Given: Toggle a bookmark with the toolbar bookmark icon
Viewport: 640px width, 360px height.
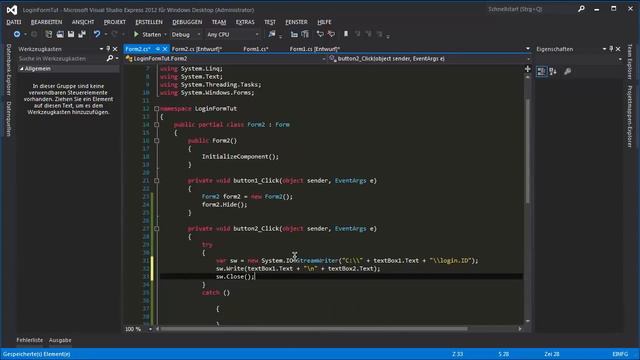Looking at the screenshot, I should click(x=346, y=34).
